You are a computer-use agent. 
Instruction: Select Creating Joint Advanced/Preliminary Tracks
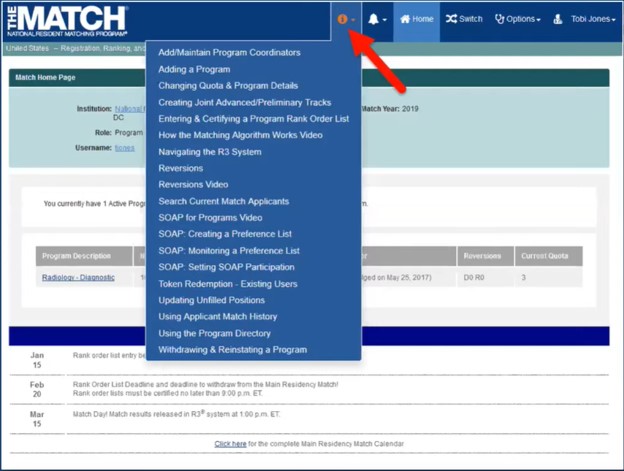pyautogui.click(x=244, y=102)
